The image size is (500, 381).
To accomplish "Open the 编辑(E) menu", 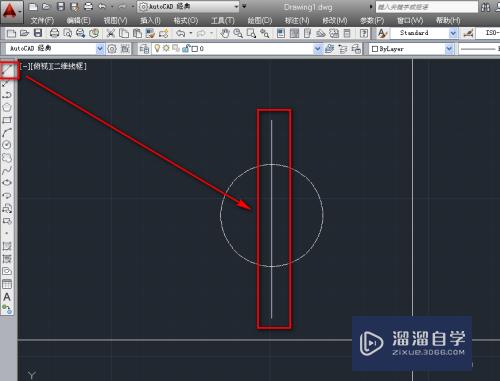I will pyautogui.click(x=78, y=21).
